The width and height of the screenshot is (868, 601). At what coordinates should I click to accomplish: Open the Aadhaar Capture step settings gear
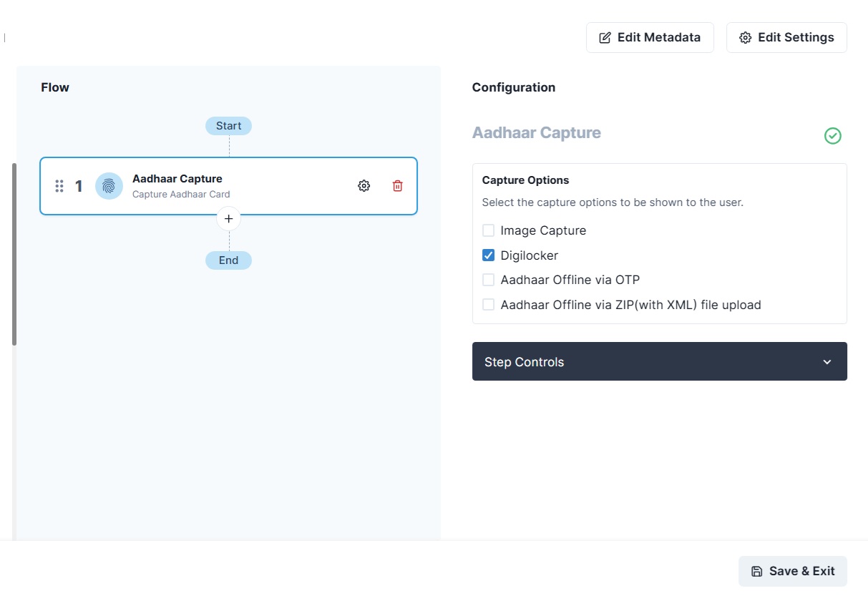[364, 186]
